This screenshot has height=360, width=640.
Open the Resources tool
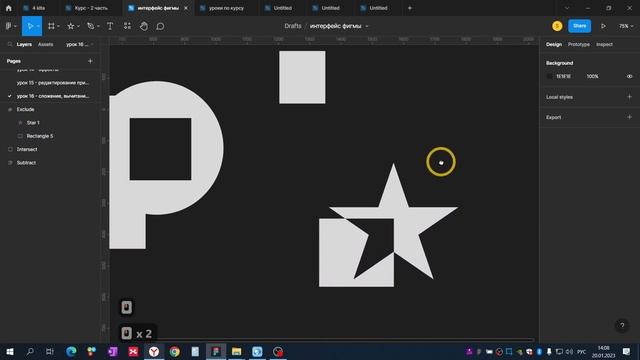click(x=127, y=26)
